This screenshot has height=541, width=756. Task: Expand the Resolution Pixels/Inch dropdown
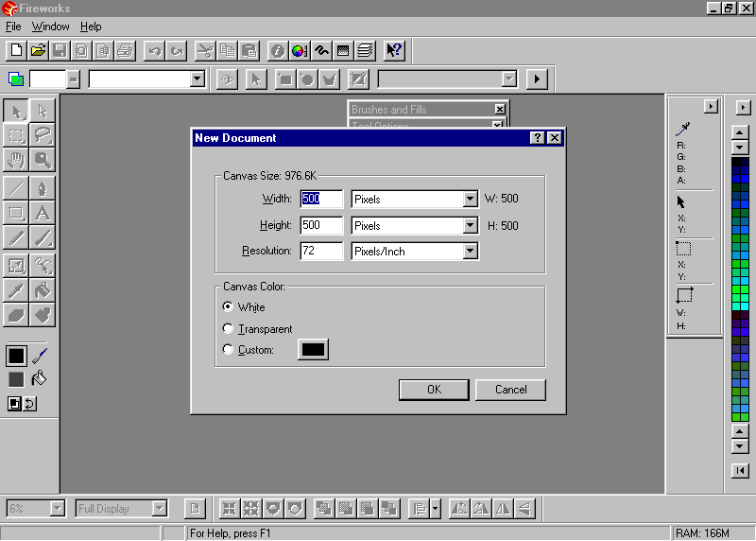click(x=470, y=252)
